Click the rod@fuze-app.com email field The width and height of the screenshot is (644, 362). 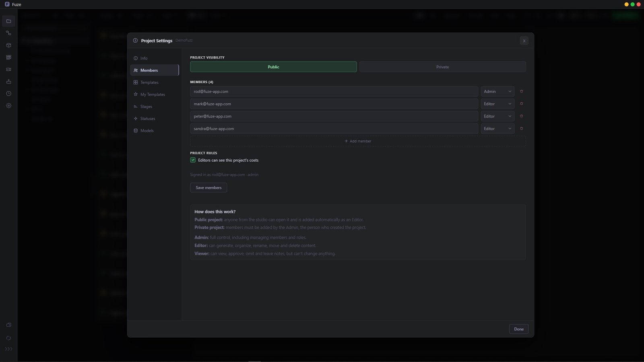[334, 91]
